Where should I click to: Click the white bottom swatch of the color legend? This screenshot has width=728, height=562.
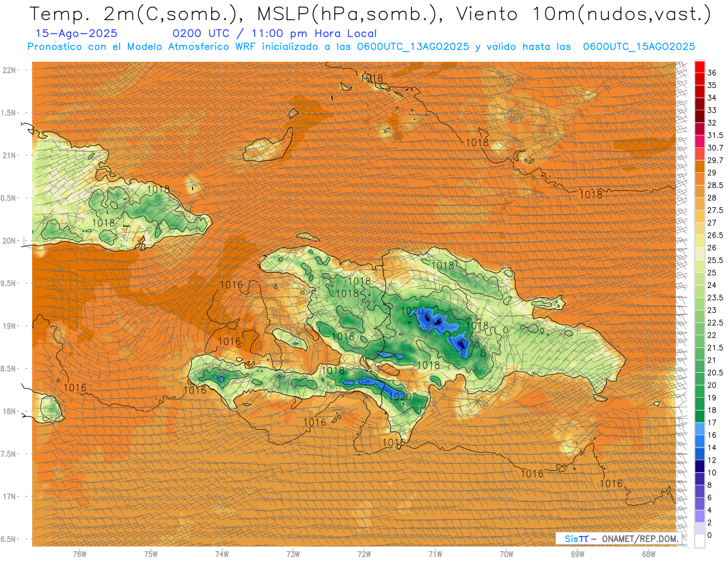699,541
